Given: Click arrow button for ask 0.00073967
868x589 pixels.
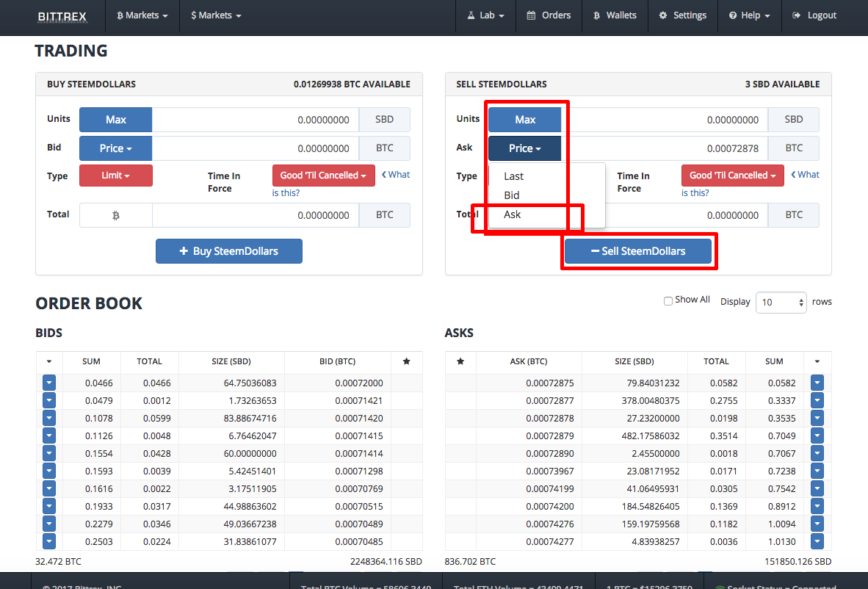Looking at the screenshot, I should click(x=817, y=471).
